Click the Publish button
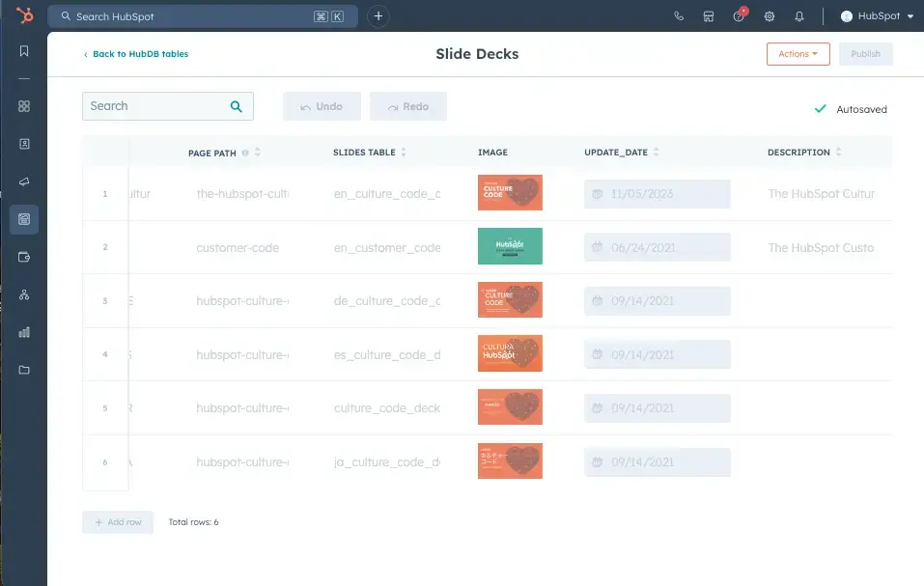 (865, 54)
